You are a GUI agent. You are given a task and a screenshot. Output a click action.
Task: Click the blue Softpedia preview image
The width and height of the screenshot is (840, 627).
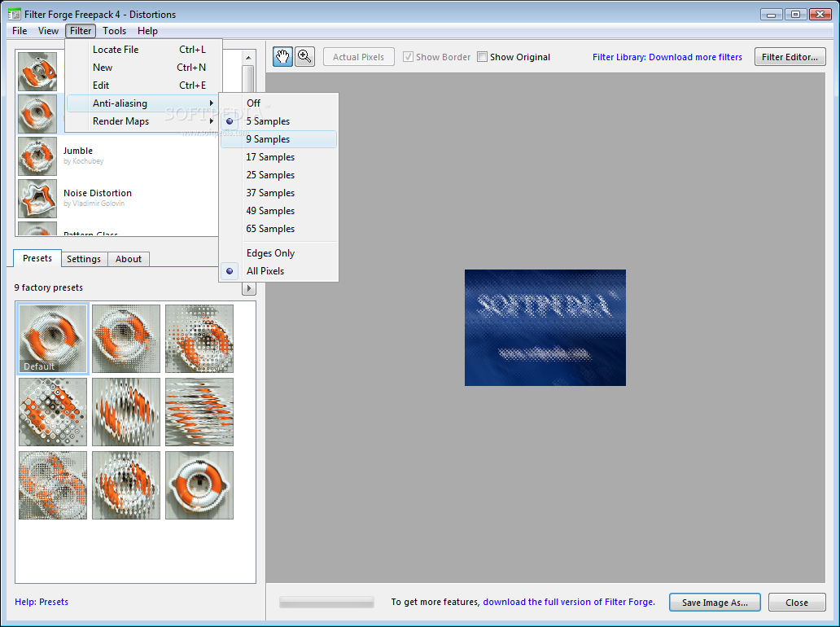(x=545, y=327)
